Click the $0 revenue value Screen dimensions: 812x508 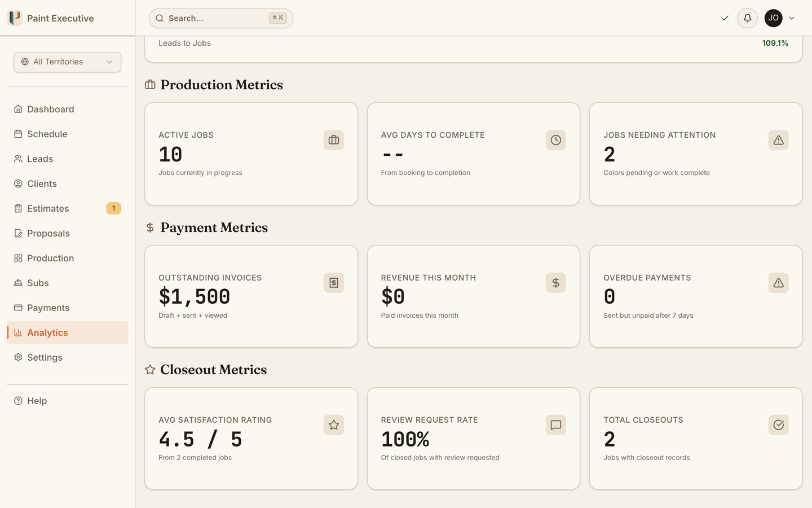tap(393, 297)
